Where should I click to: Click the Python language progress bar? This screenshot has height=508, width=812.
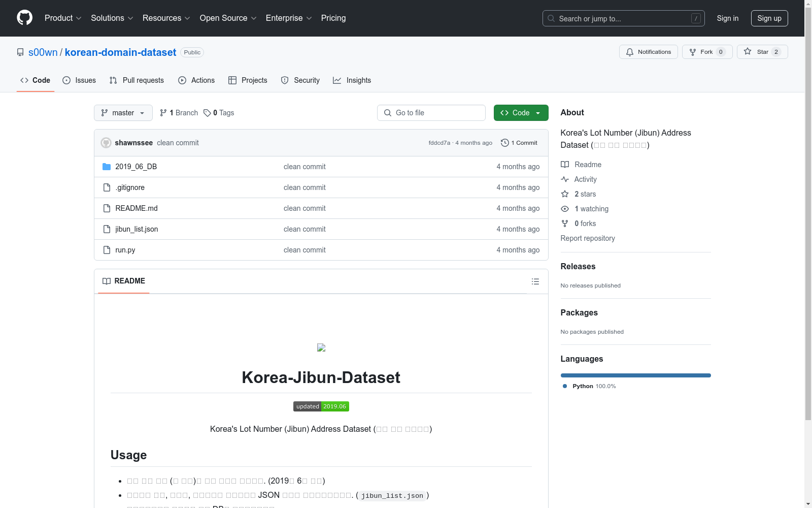[636, 375]
